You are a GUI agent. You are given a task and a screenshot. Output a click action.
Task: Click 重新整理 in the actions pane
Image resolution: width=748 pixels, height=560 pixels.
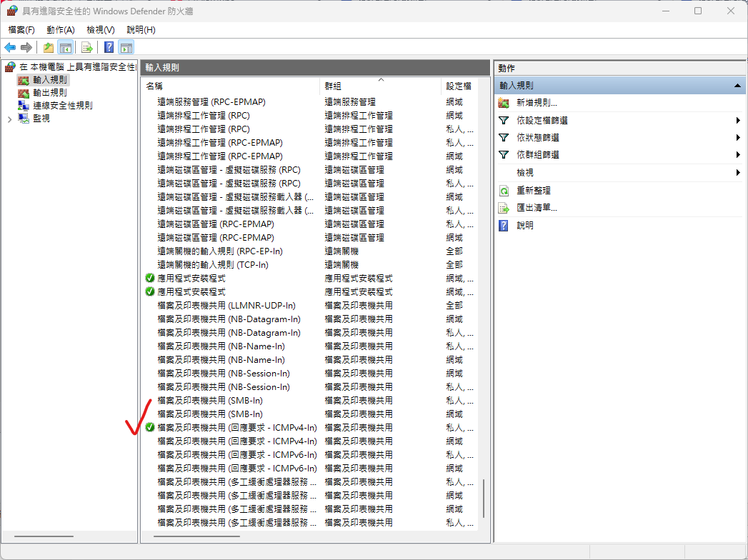click(x=534, y=191)
